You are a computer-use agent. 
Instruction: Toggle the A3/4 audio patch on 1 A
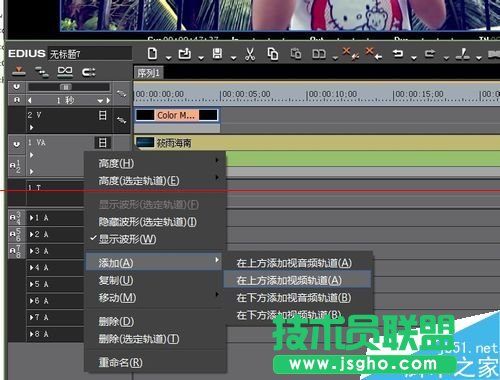16,218
